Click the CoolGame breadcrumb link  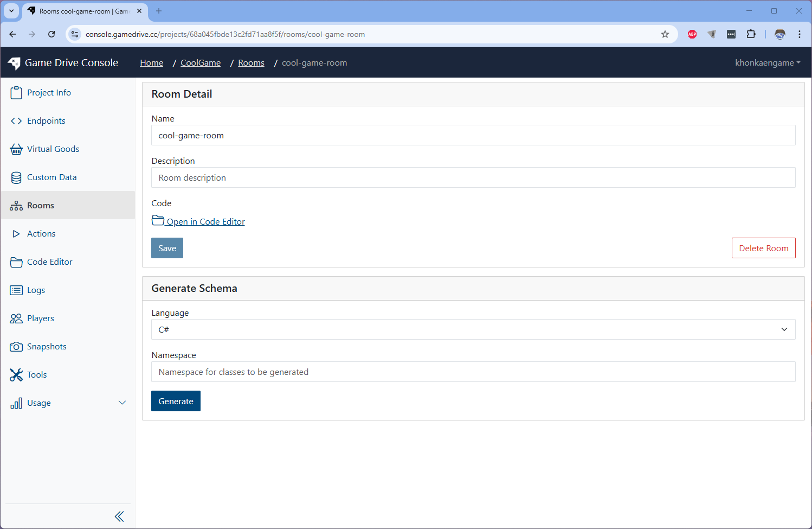pyautogui.click(x=201, y=63)
